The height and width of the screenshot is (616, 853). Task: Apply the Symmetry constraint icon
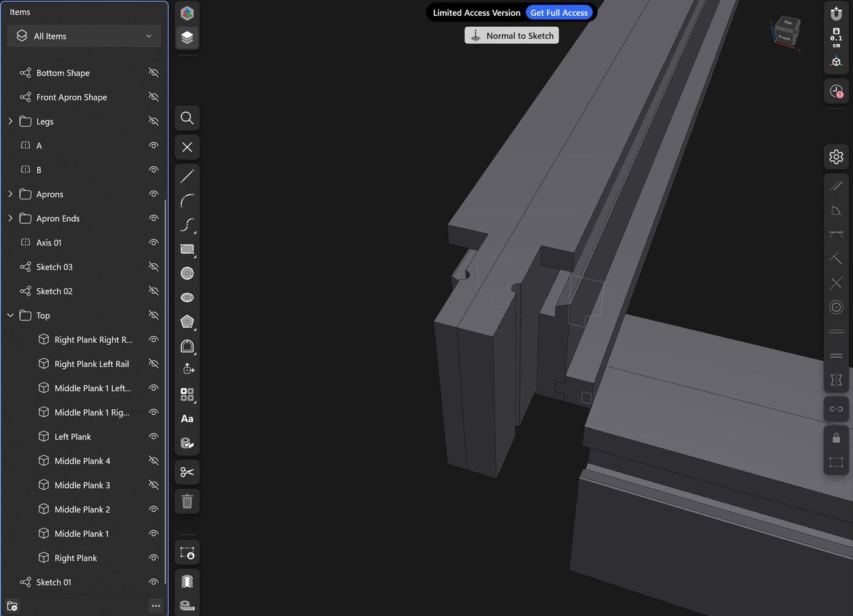837,380
